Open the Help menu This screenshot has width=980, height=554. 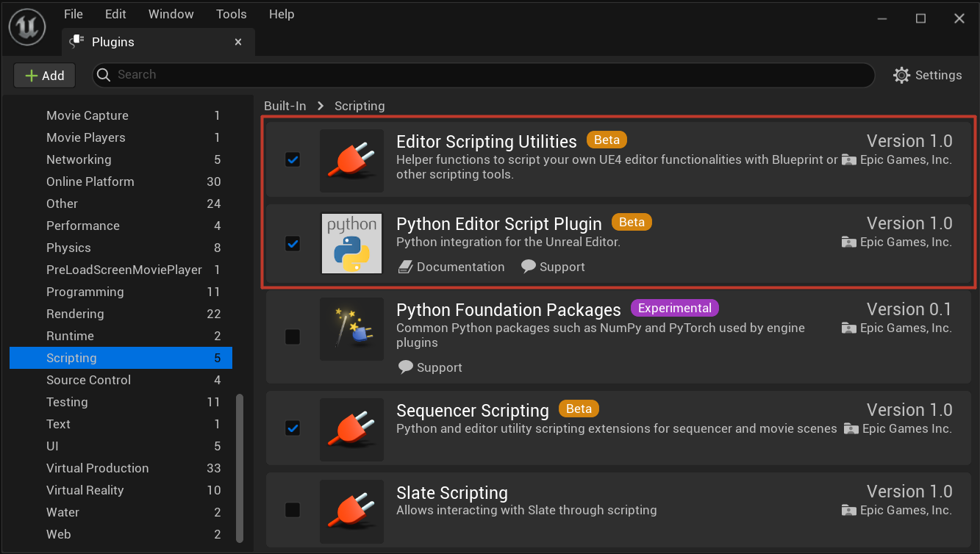pyautogui.click(x=282, y=14)
